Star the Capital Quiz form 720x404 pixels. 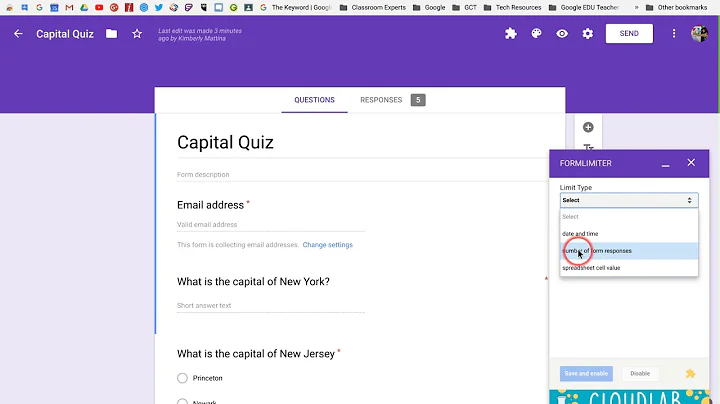[x=137, y=34]
